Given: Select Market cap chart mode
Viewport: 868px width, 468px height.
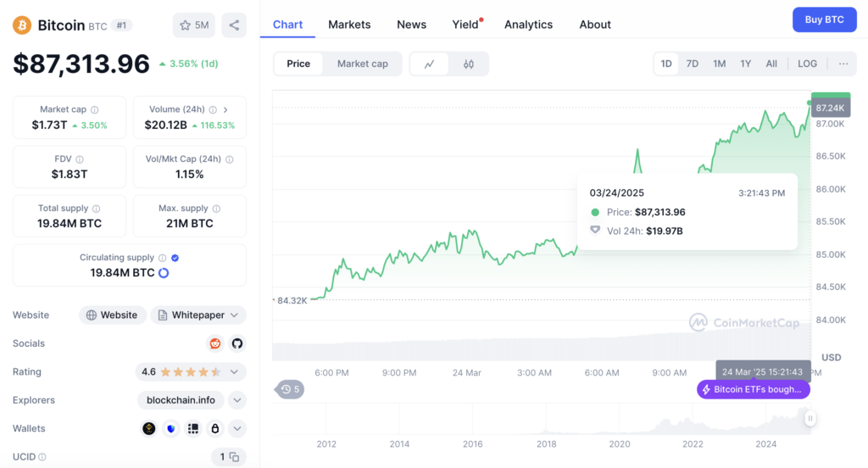Looking at the screenshot, I should pyautogui.click(x=363, y=64).
